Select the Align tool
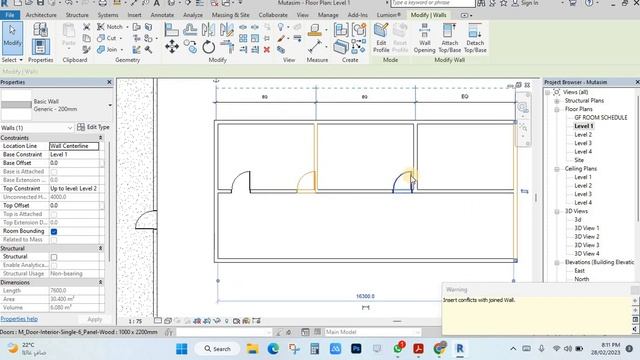Viewport: 640px width, 360px height. coord(171,29)
